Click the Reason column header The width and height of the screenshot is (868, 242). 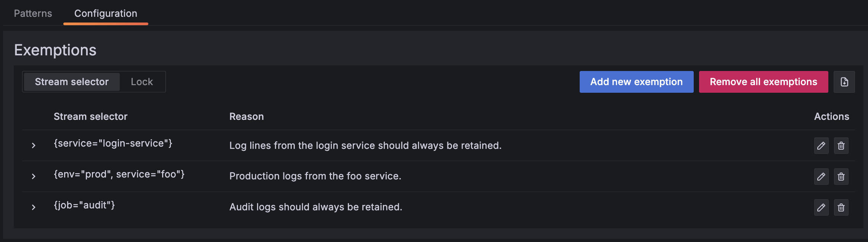tap(246, 116)
